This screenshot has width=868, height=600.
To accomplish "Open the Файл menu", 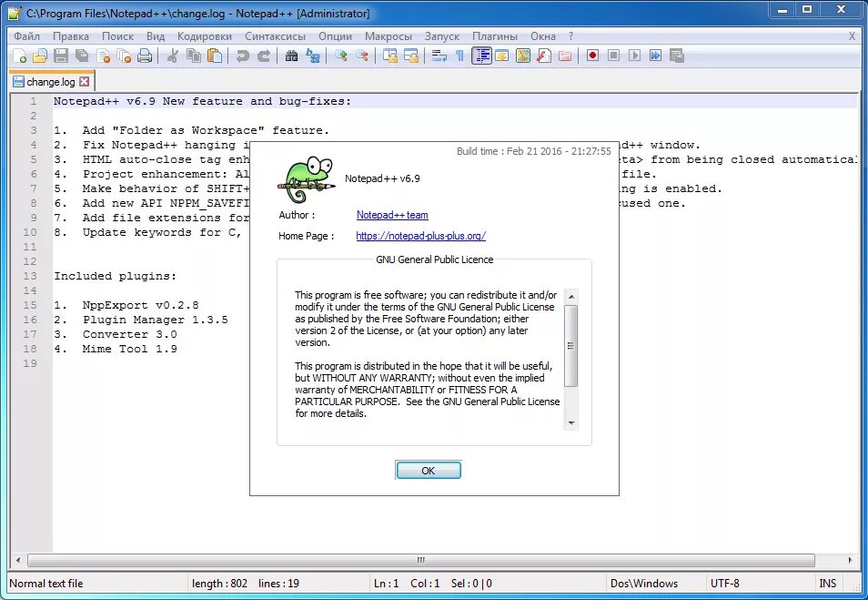I will click(x=26, y=36).
